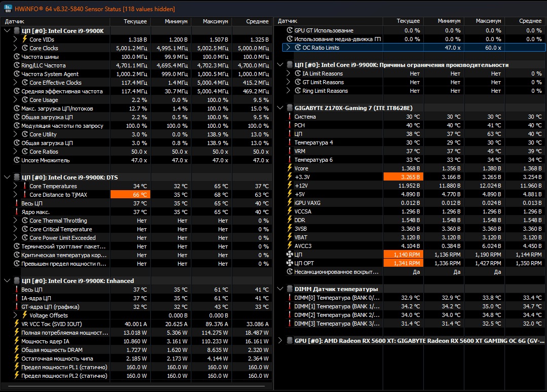Click right Среднее column header
Screen dimensions: 547x392
point(525,21)
